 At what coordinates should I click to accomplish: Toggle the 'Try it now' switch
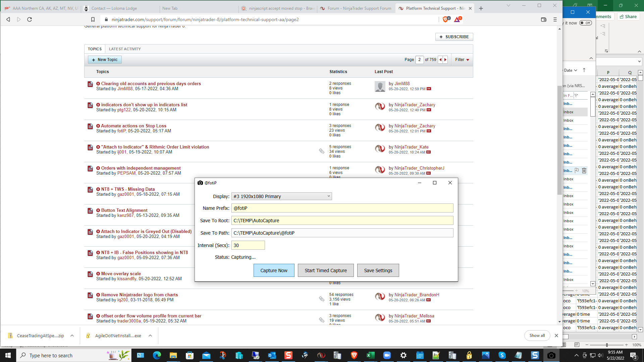pos(586,23)
